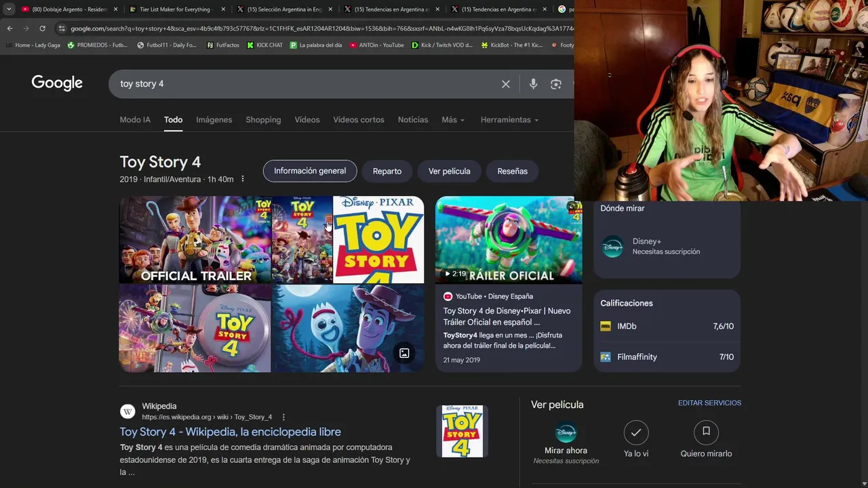Close the Selección Argentina tab

(x=330, y=9)
